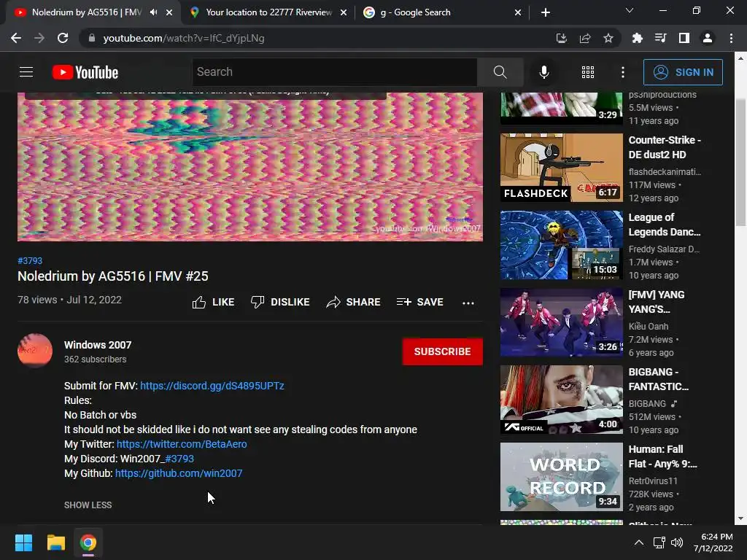Viewport: 747px width, 560px height.
Task: Open Human: Fall Flat world record thumbnail
Action: (x=562, y=477)
